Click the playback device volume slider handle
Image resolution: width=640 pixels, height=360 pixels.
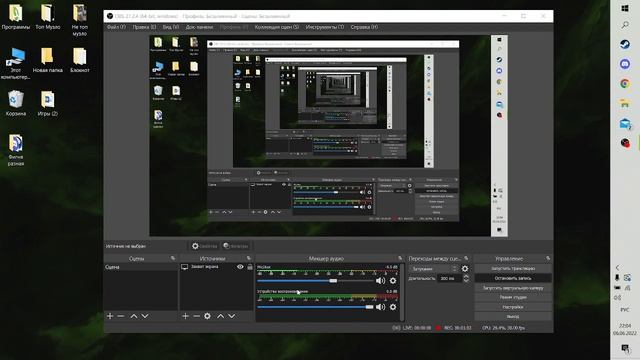[x=369, y=307]
